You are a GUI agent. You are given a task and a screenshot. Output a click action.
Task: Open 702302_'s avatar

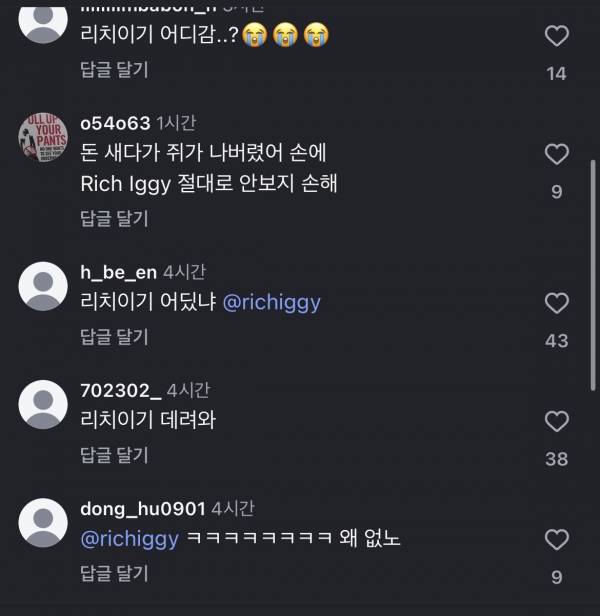(43, 405)
